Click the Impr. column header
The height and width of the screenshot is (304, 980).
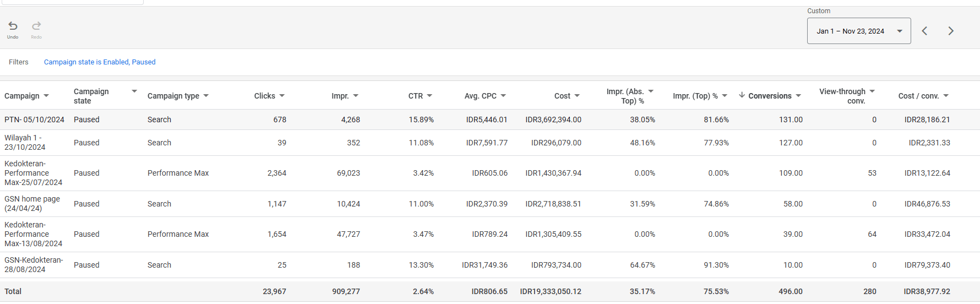[340, 96]
